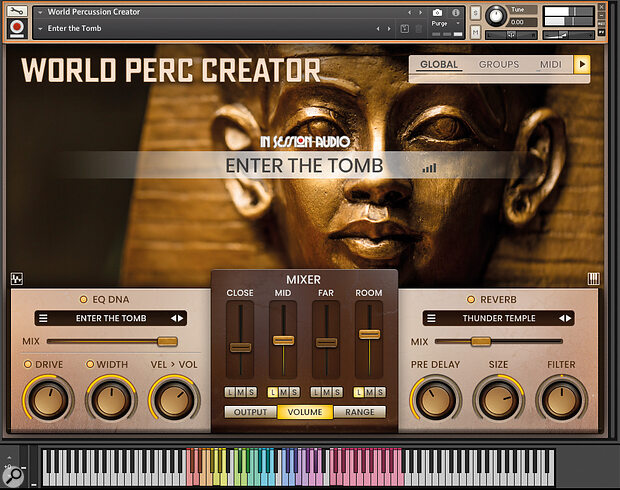Open the waveform view icon above EQ DNA

pos(17,279)
